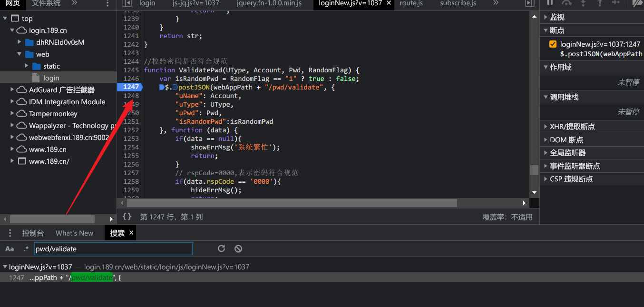Toggle regular expression search option
This screenshot has height=307, width=644.
coord(26,248)
